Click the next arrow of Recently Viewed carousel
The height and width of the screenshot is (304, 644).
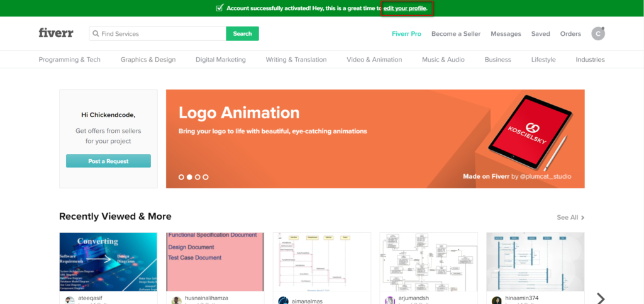pyautogui.click(x=601, y=298)
